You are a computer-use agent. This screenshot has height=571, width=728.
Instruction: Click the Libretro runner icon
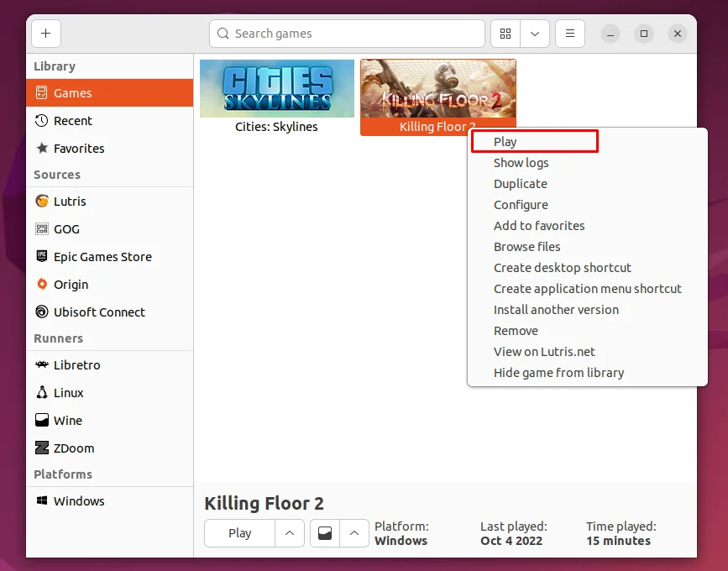(x=42, y=365)
